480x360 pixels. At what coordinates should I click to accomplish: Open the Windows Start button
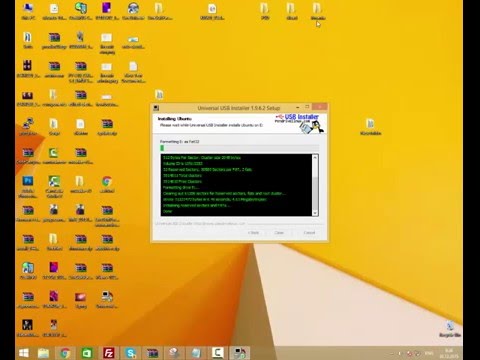pos(24,353)
